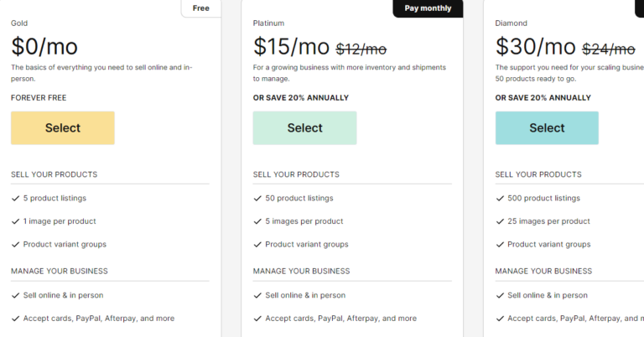Screen dimensions: 644x337
Task: Click the "Free" badge on the Gold card
Action: [x=201, y=8]
